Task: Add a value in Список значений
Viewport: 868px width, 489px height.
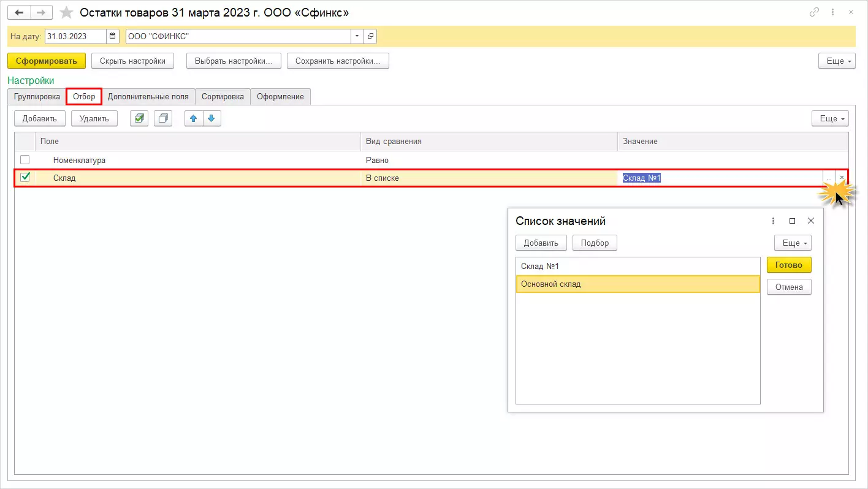Action: [x=541, y=243]
